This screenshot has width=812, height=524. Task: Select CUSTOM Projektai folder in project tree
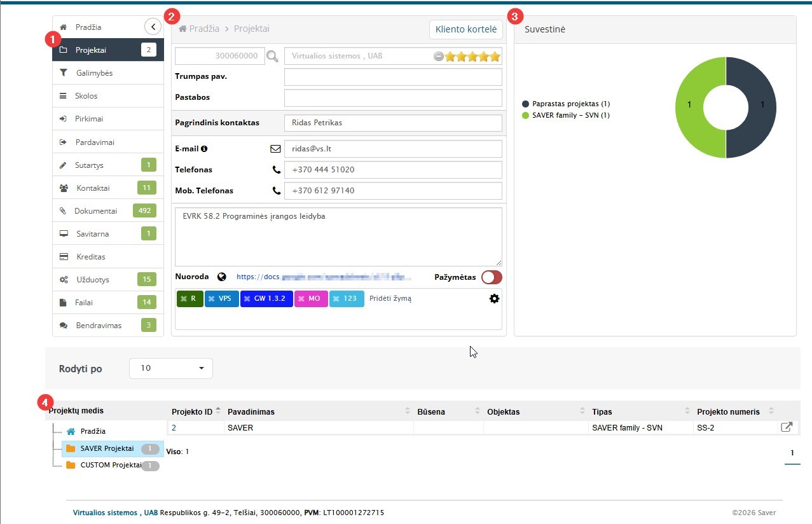110,465
